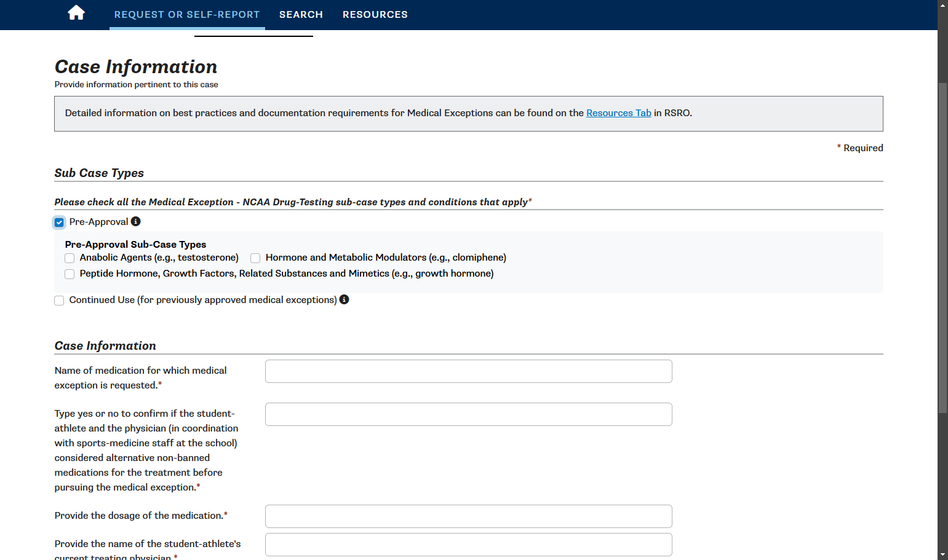Check Peptide Hormone, Growth Factors option
This screenshot has height=560, width=948.
pos(70,274)
